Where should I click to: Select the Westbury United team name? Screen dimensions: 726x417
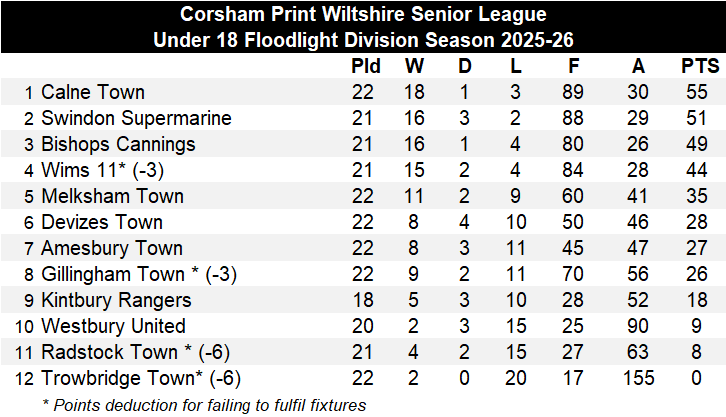click(113, 326)
